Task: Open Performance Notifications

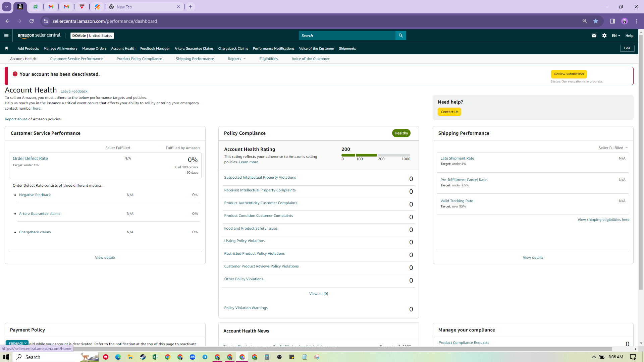Action: 273,49
